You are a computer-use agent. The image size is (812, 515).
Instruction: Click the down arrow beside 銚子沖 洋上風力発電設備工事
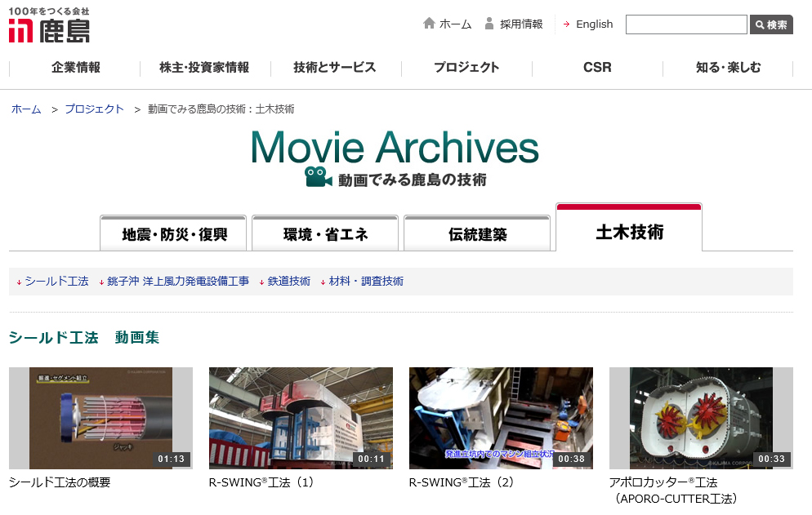click(x=101, y=282)
